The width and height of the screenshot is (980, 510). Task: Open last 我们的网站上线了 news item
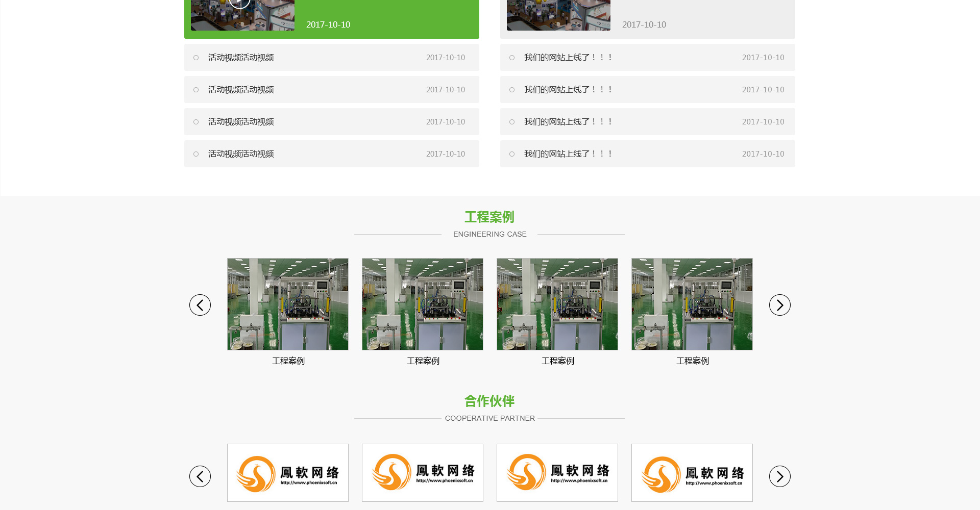568,154
